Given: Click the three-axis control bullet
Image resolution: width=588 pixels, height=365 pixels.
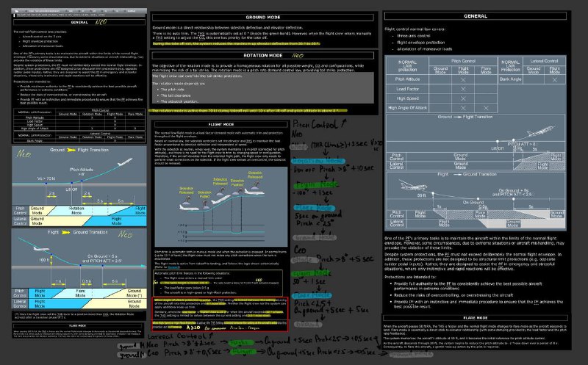Looking at the screenshot, I should coord(414,36).
